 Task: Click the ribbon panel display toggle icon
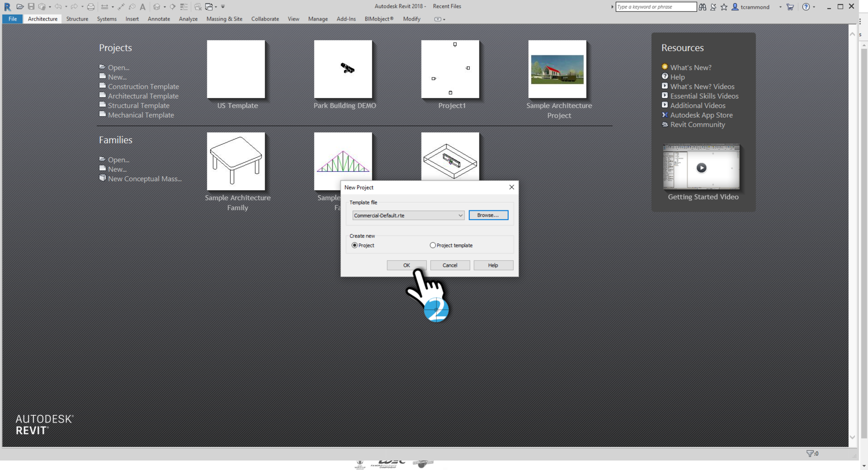[x=438, y=19]
